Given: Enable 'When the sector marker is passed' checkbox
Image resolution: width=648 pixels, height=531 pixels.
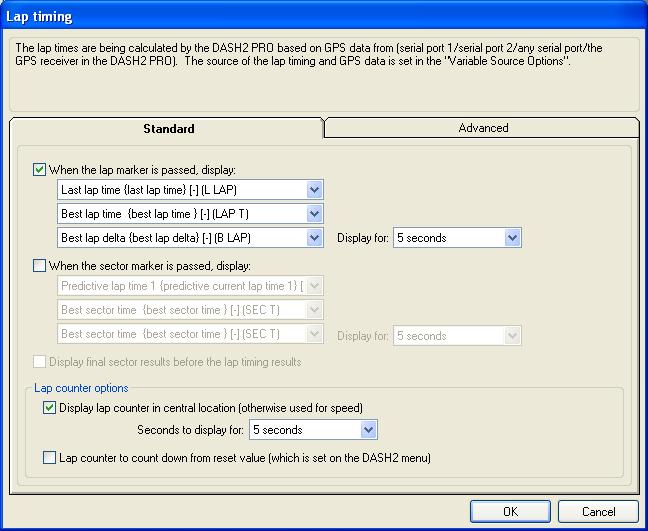Looking at the screenshot, I should click(40, 266).
